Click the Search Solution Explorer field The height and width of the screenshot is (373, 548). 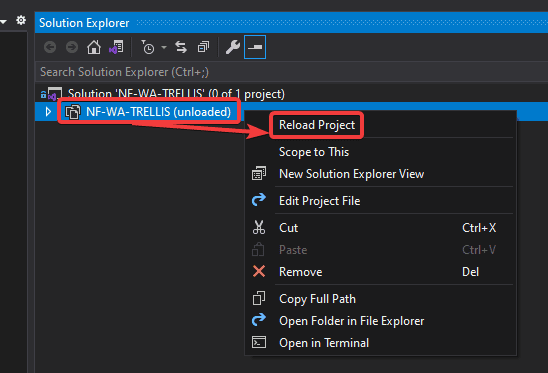[292, 72]
